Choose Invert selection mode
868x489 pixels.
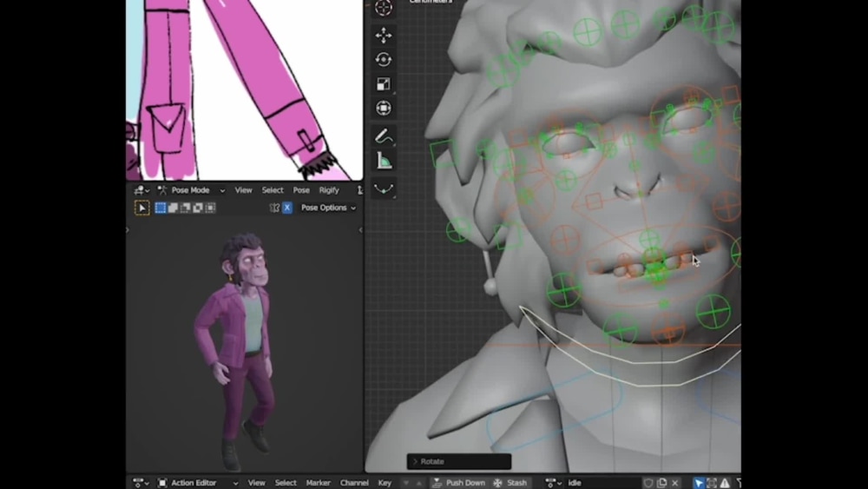pos(198,208)
